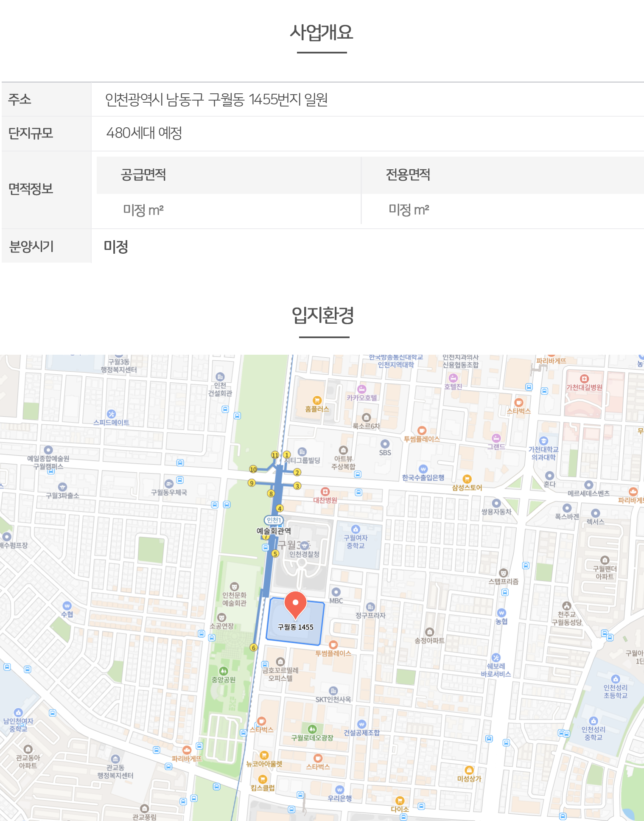
Task: Select the 스탭프리즘 cafe icon
Action: tap(504, 573)
